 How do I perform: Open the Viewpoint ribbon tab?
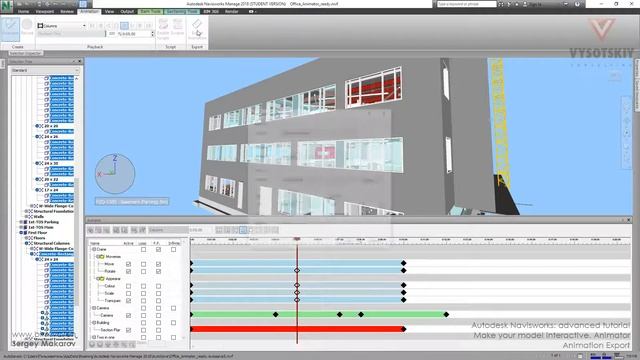(x=44, y=11)
